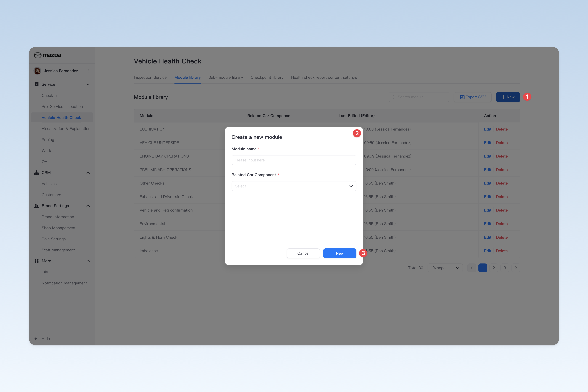This screenshot has width=588, height=392.
Task: Click the Export CSV button
Action: click(473, 97)
